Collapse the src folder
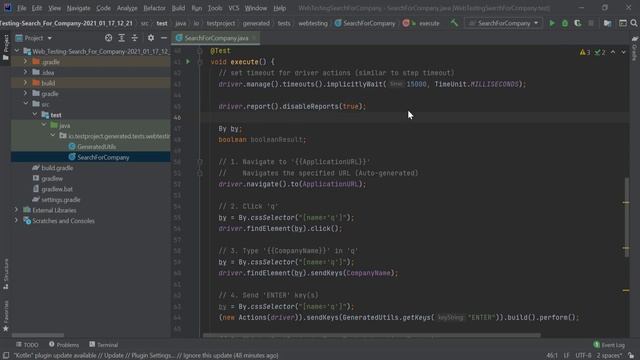Viewport: 640px width, 360px height. [x=25, y=104]
